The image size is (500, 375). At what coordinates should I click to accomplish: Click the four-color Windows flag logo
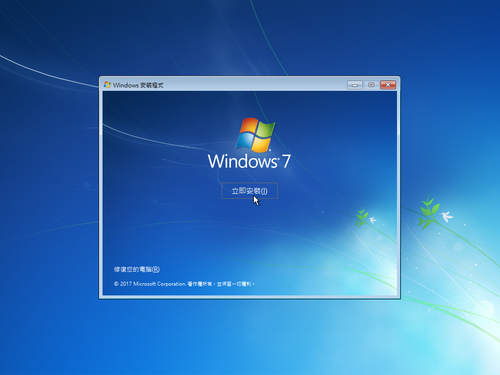click(255, 134)
